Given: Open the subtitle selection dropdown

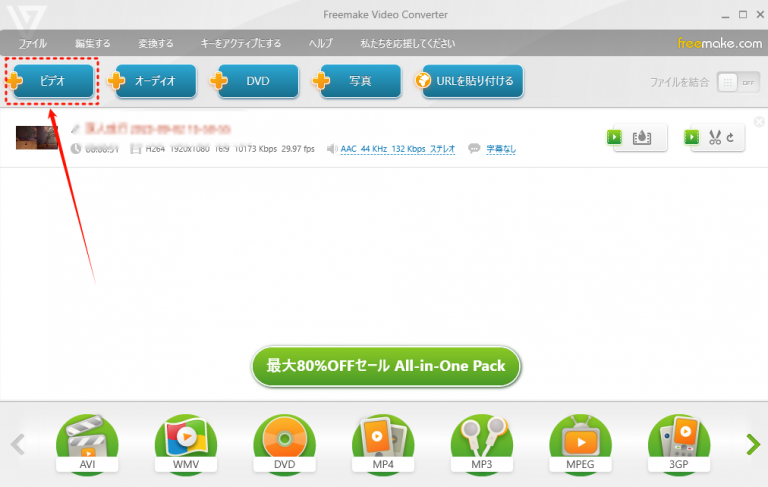Looking at the screenshot, I should [501, 149].
